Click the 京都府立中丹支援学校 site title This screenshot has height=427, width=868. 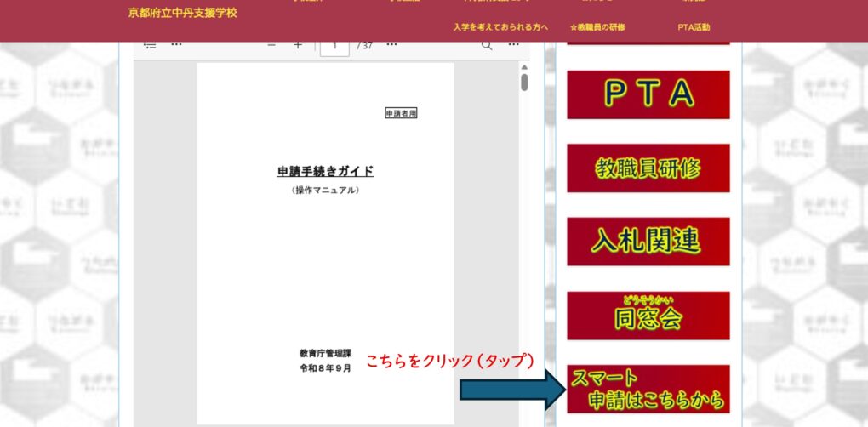183,14
